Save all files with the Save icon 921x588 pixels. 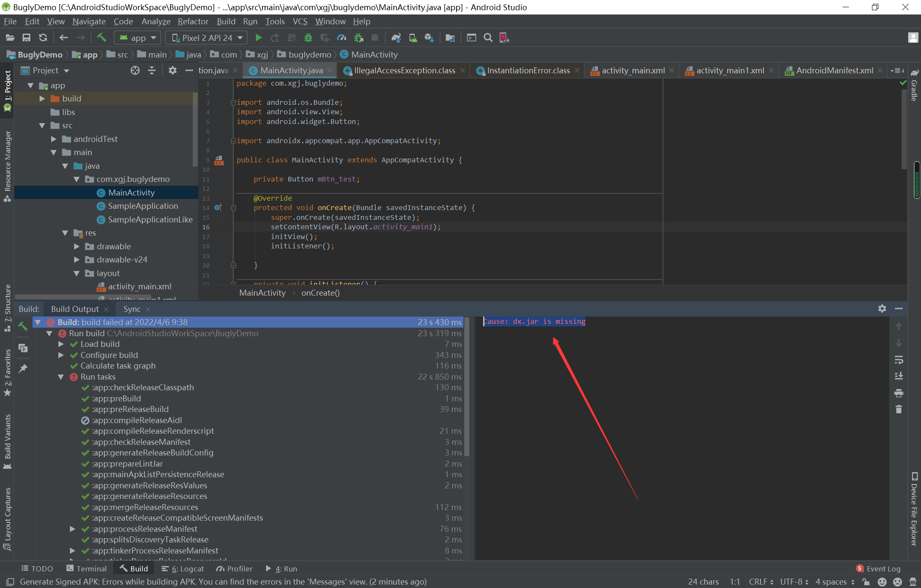click(26, 37)
